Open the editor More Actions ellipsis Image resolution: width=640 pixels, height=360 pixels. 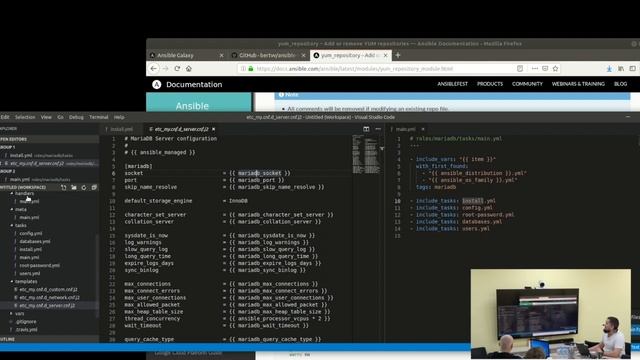click(378, 129)
